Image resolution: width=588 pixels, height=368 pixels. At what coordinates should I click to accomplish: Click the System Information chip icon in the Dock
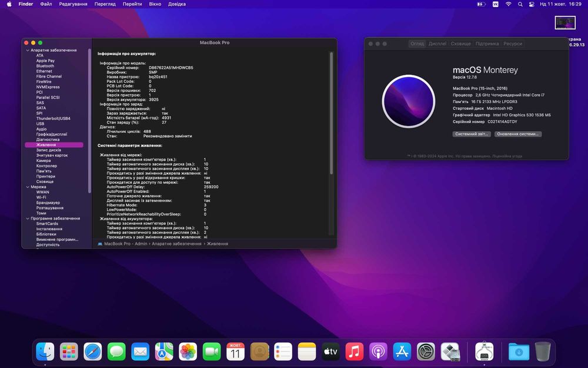pos(484,352)
